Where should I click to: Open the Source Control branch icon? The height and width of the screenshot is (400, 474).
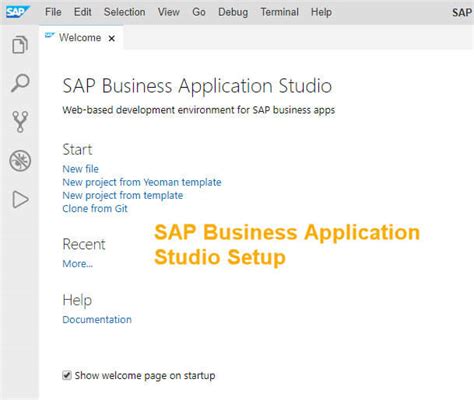coord(20,122)
